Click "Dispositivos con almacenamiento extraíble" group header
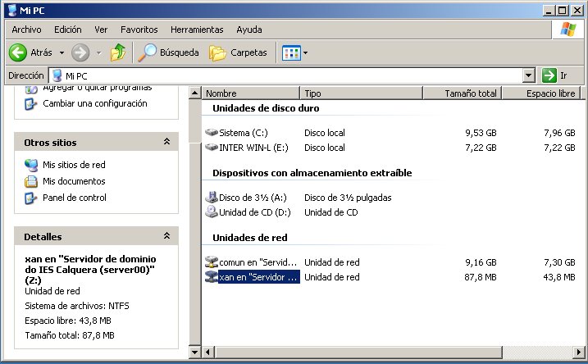This screenshot has height=364, width=588. 312,173
